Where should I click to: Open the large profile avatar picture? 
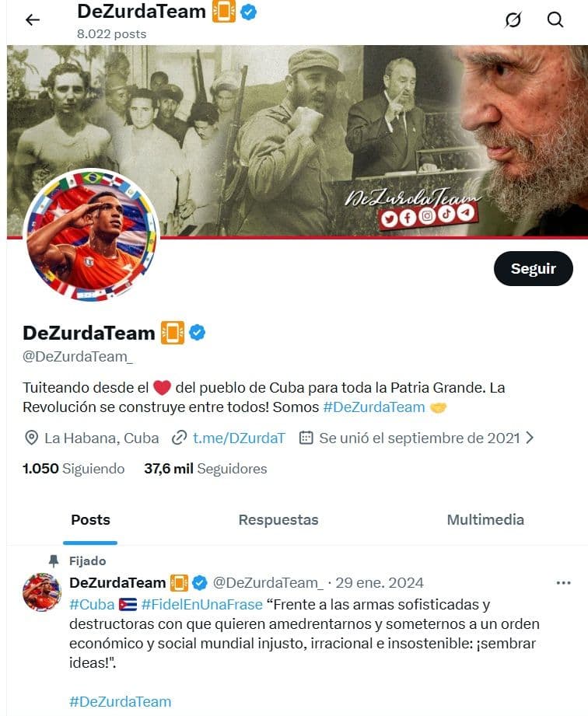click(x=91, y=236)
